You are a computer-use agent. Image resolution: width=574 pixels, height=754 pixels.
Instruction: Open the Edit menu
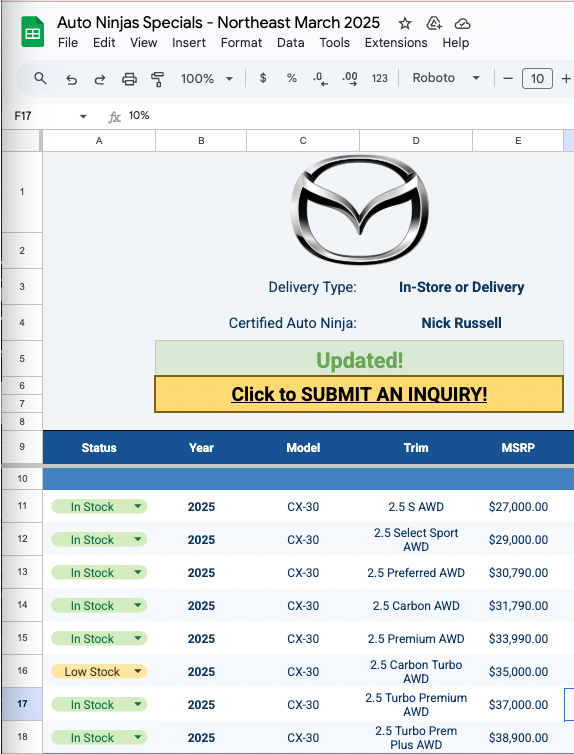tap(104, 43)
